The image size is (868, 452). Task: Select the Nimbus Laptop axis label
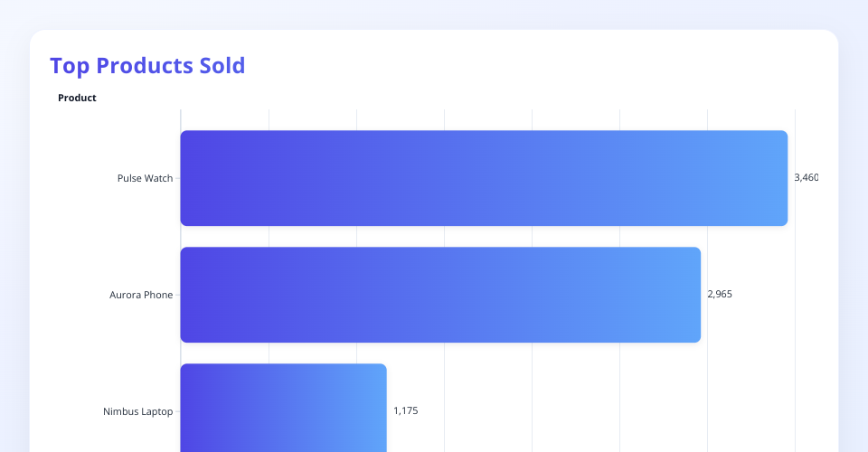pyautogui.click(x=137, y=411)
